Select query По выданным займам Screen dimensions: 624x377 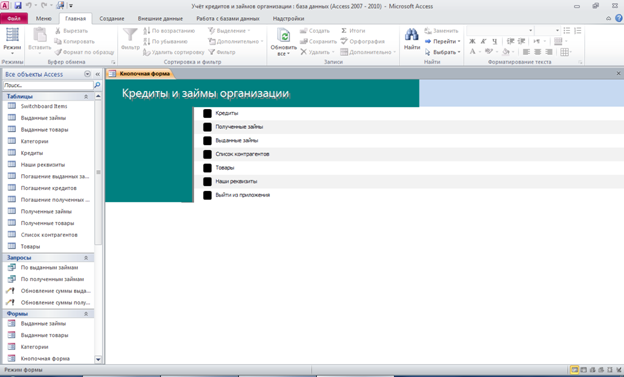click(49, 268)
